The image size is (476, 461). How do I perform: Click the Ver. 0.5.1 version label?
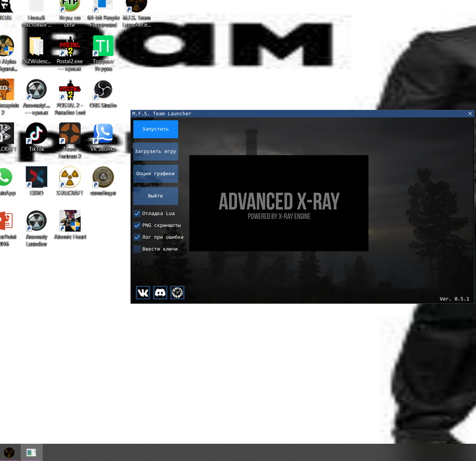pos(454,299)
